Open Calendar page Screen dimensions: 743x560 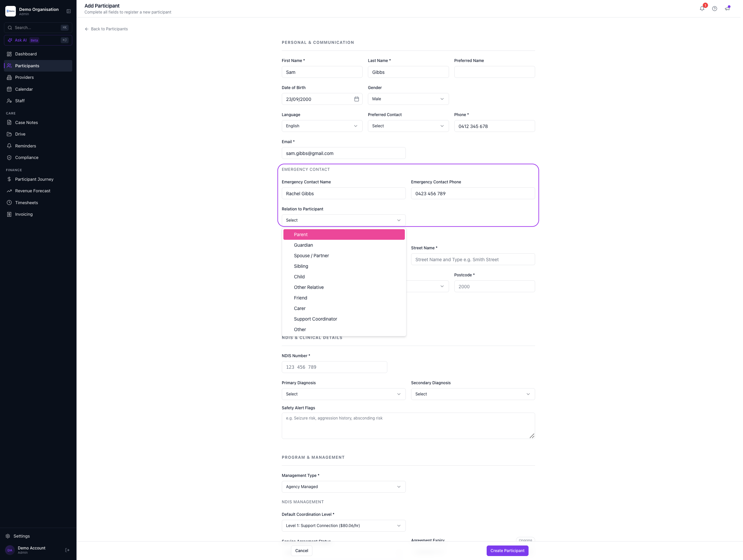pyautogui.click(x=38, y=89)
